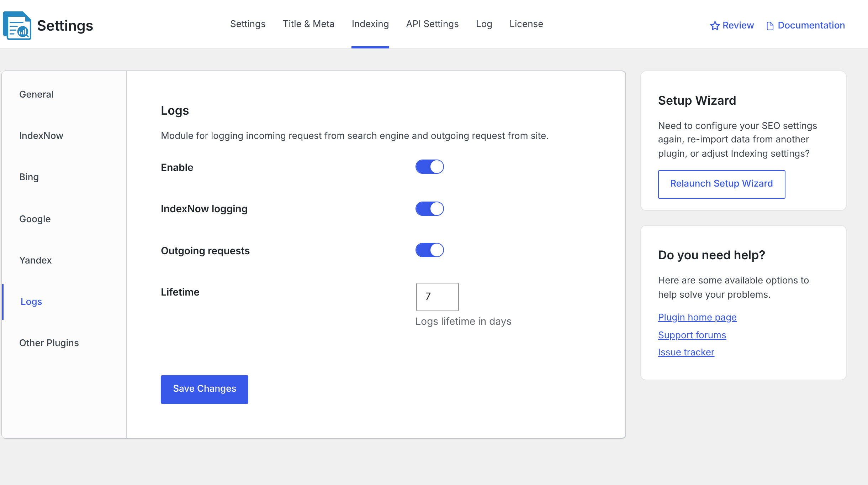
Task: Click the 'Lifetime' label text
Action: click(x=180, y=292)
